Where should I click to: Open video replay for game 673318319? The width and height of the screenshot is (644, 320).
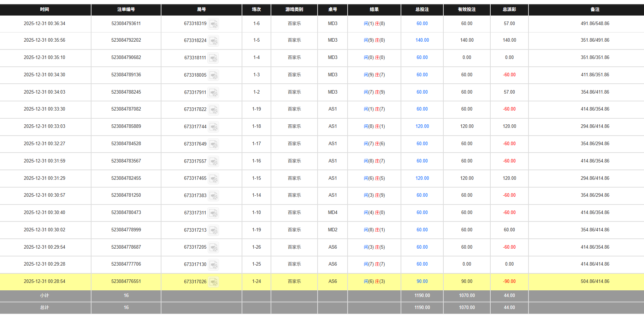213,24
